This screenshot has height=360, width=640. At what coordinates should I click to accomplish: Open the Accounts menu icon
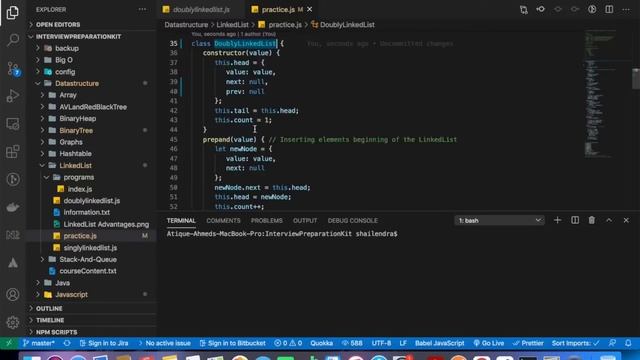[x=13, y=294]
